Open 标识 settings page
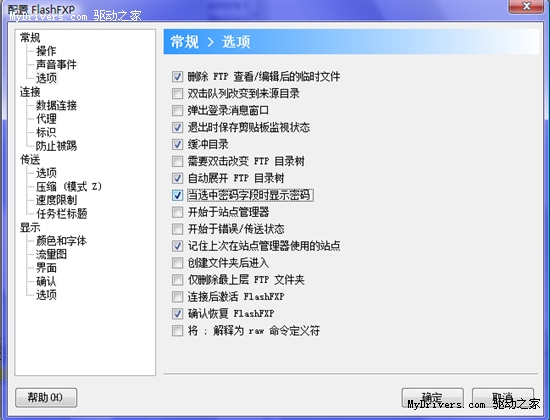 click(46, 132)
